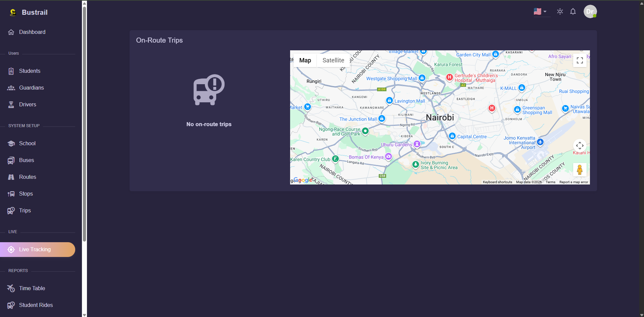The width and height of the screenshot is (644, 317).
Task: Open the Guardians section
Action: 11,88
